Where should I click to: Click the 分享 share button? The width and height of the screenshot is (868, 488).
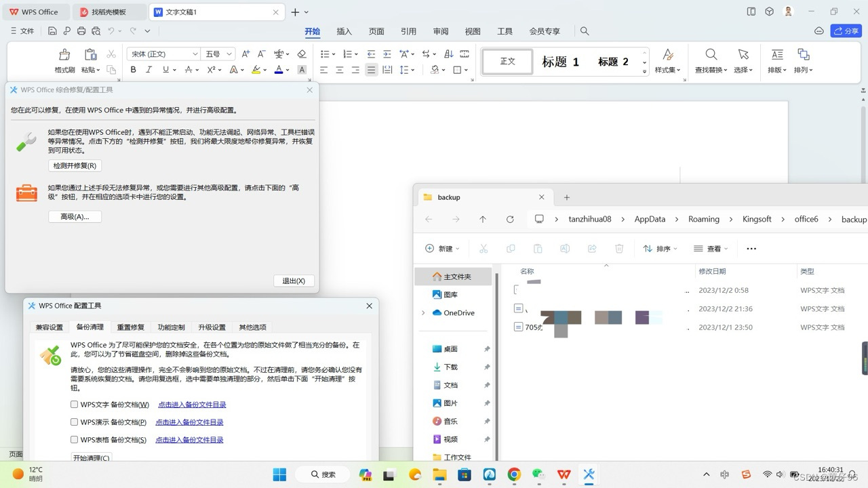tap(846, 31)
